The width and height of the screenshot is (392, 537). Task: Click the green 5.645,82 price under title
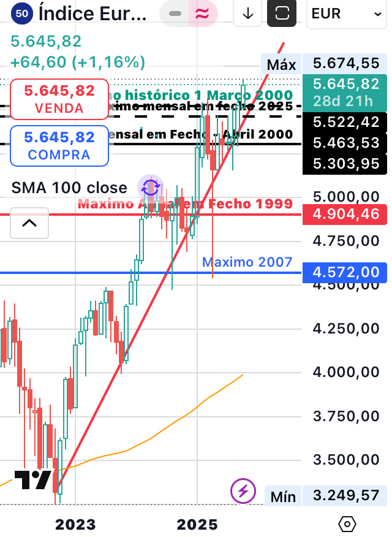(46, 42)
